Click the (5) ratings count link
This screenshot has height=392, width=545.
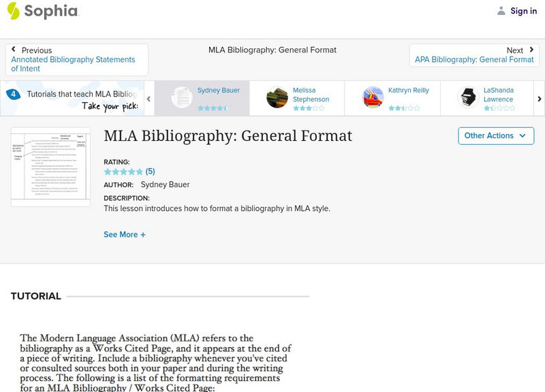tap(151, 171)
